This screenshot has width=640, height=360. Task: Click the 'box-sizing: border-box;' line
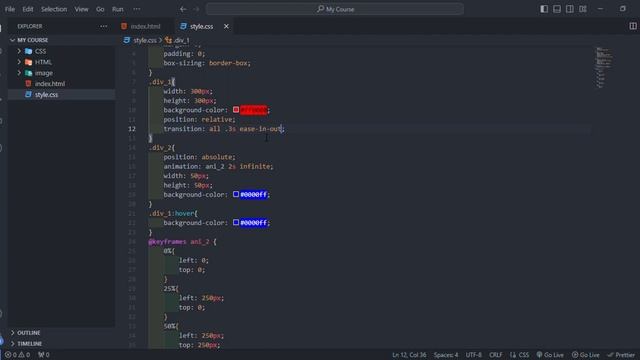click(x=207, y=63)
